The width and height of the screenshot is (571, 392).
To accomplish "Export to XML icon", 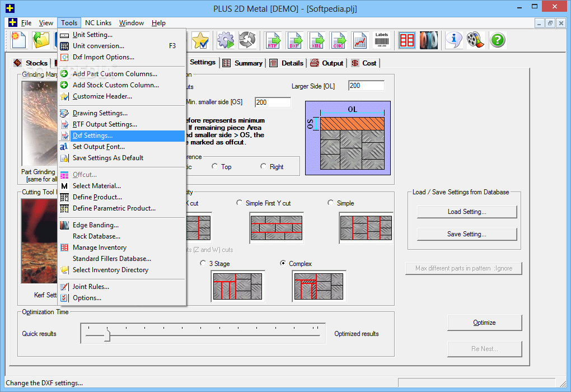I will coord(317,40).
